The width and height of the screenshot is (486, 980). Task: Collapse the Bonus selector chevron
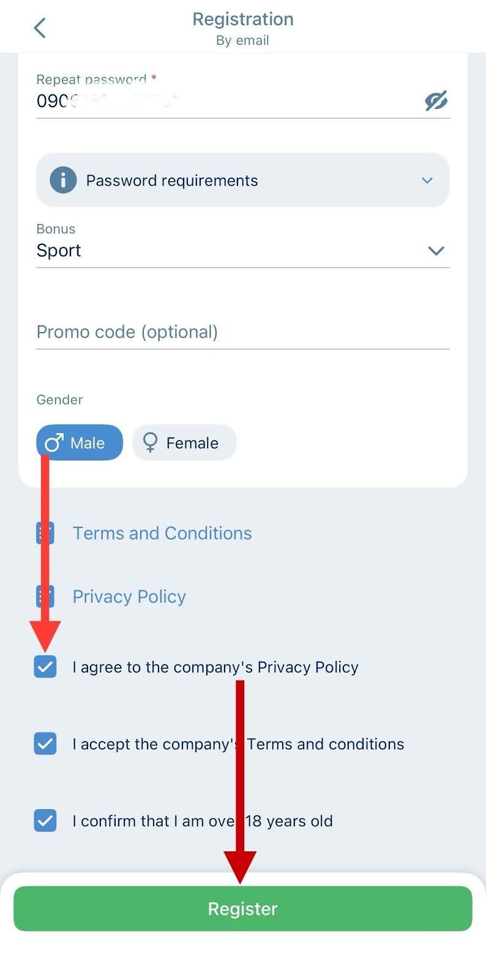pos(436,251)
